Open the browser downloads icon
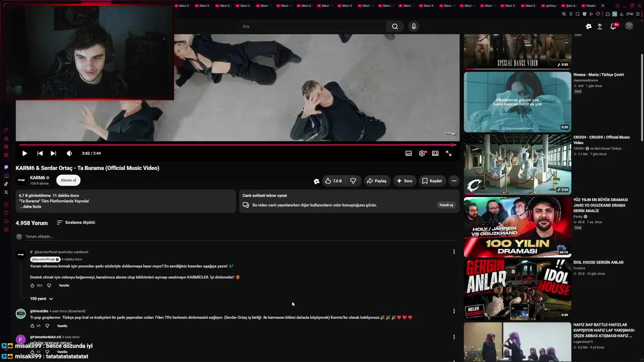The height and width of the screenshot is (362, 644). [x=622, y=14]
